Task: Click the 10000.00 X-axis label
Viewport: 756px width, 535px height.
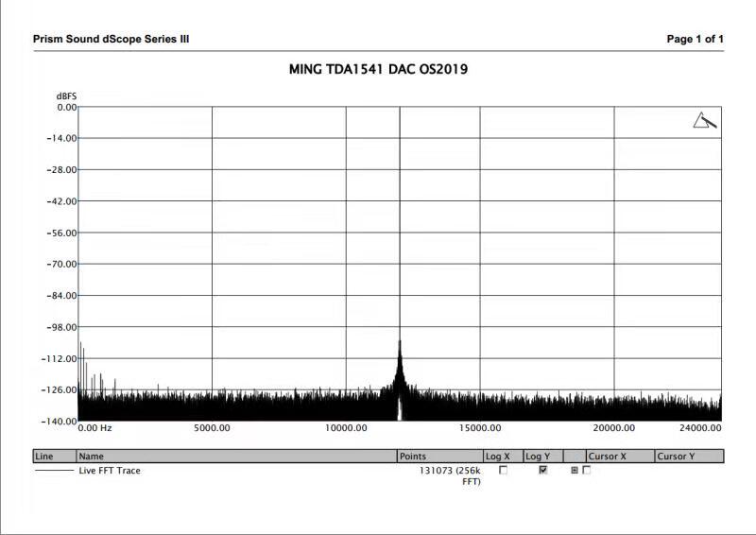Action: pos(346,428)
